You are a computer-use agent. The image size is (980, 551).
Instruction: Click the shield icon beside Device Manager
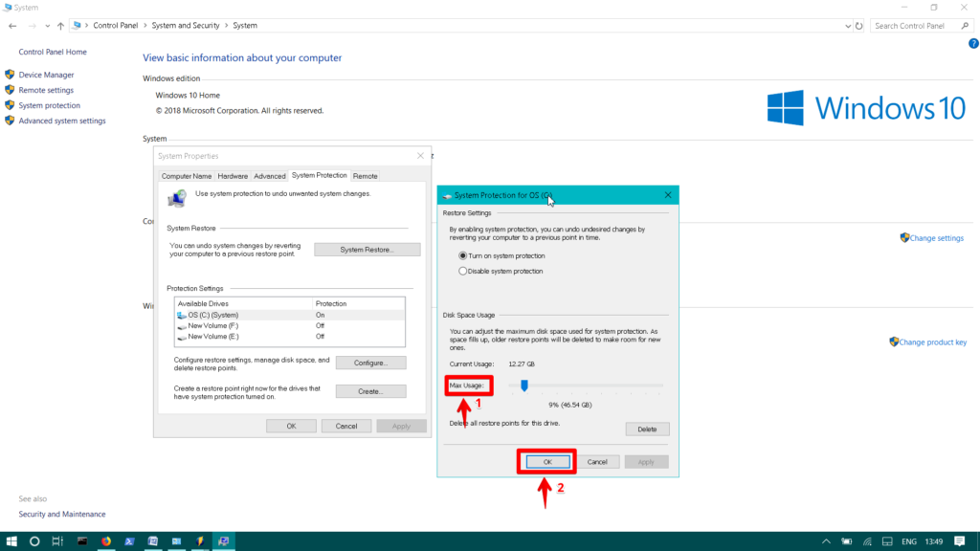pyautogui.click(x=10, y=75)
